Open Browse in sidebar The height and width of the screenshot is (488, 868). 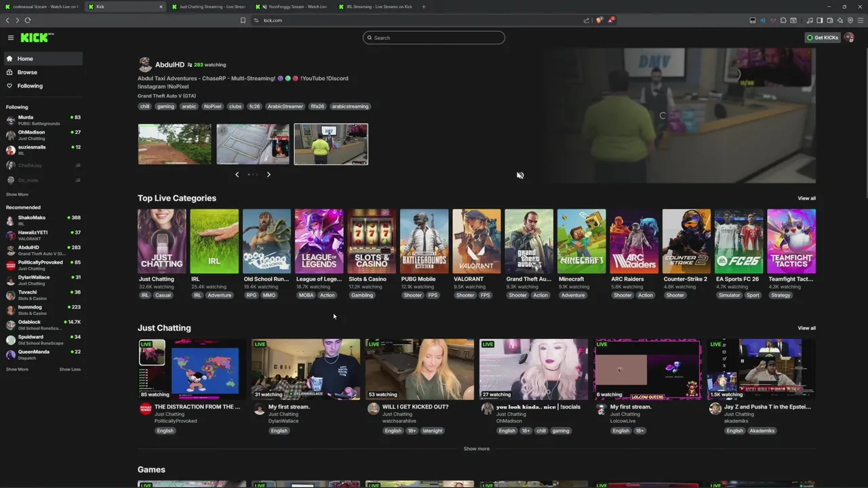click(43, 73)
